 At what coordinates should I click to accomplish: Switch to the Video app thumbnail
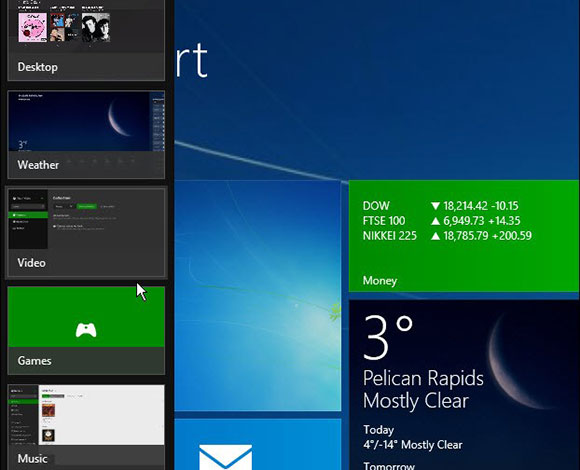(x=86, y=233)
